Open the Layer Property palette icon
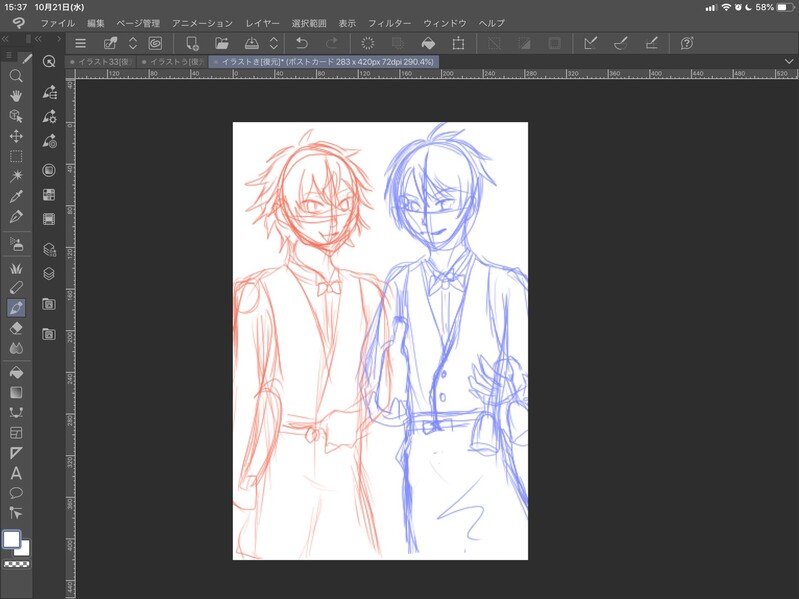Viewport: 799px width, 599px height. click(x=49, y=250)
